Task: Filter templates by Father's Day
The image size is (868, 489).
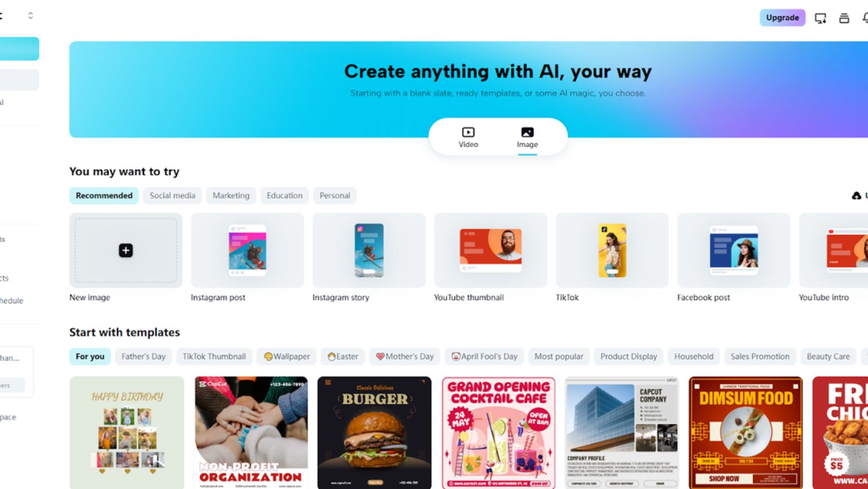Action: [x=143, y=357]
